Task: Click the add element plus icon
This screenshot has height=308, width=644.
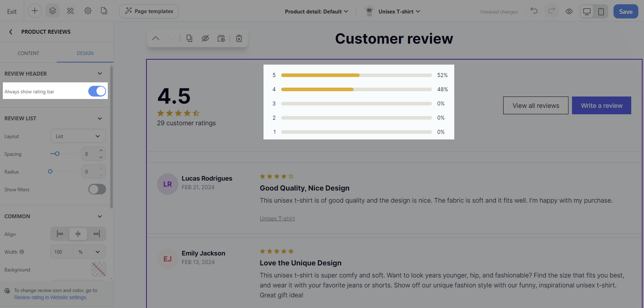Action: click(35, 11)
